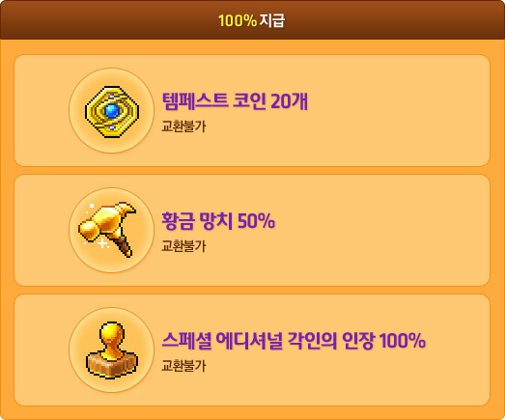Select the 황금 망치 50% title text
The image size is (505, 420).
point(218,221)
